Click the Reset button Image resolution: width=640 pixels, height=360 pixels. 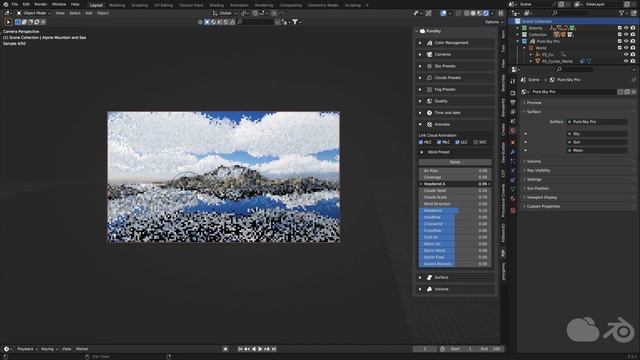pos(455,162)
